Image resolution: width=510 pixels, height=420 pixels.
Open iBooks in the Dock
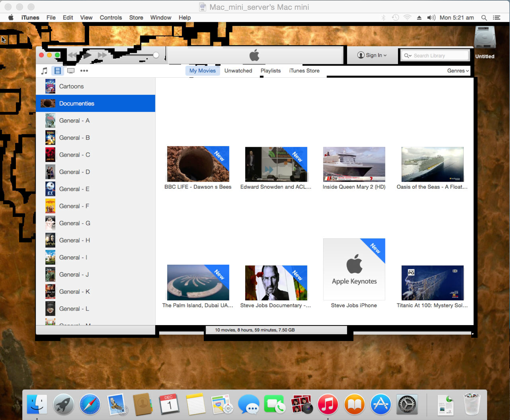pyautogui.click(x=354, y=405)
